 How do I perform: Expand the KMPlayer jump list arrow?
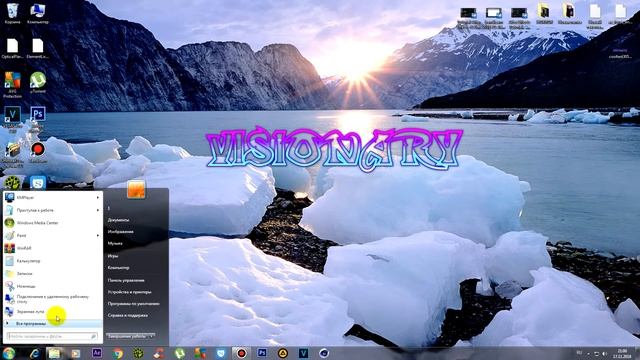(98, 198)
